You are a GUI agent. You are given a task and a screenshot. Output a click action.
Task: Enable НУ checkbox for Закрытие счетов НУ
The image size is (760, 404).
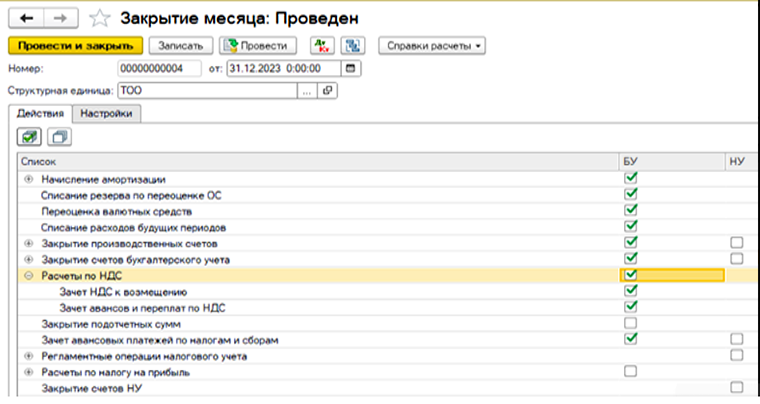737,387
